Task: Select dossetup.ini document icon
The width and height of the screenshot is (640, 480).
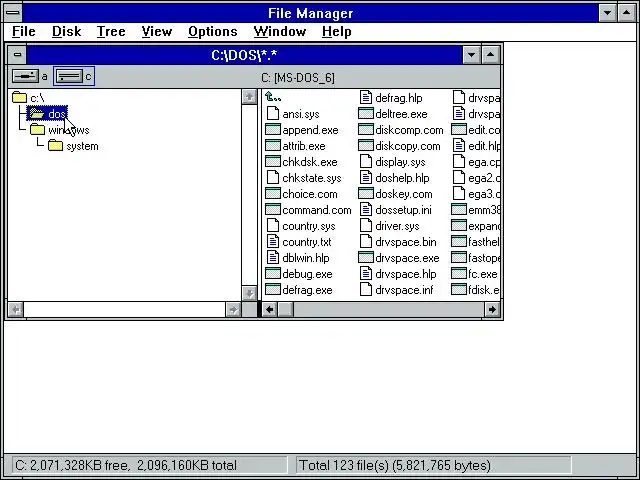Action: pos(366,209)
